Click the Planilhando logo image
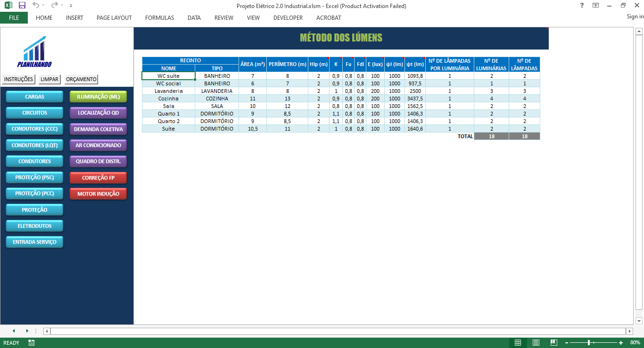 tap(35, 51)
